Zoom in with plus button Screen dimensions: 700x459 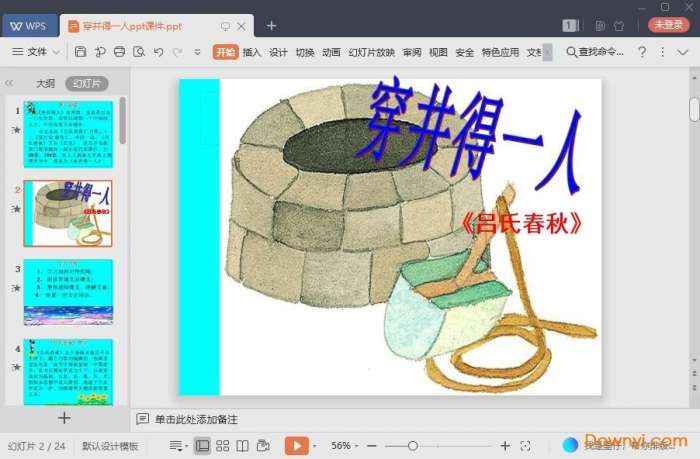505,446
